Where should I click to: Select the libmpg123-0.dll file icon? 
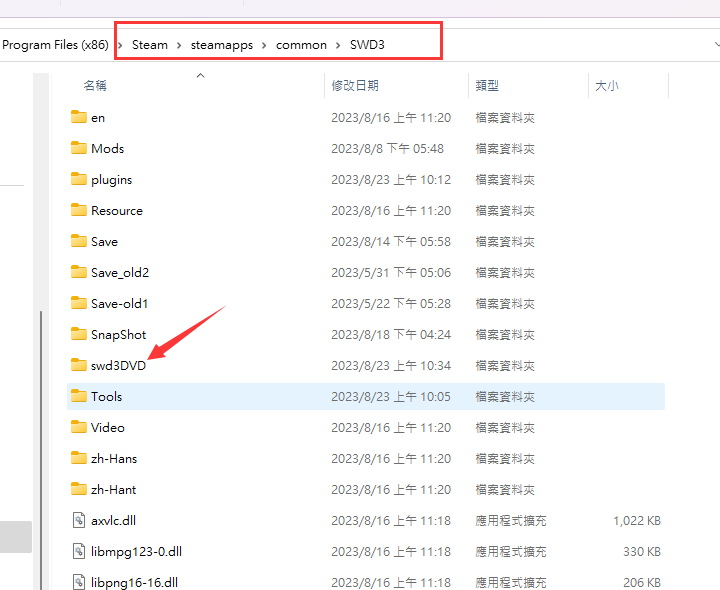pyautogui.click(x=79, y=551)
